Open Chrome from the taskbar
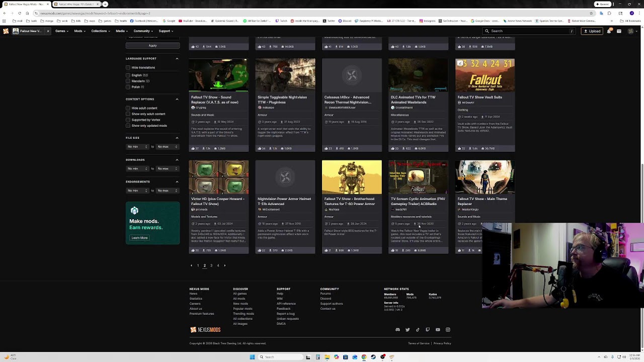 tap(364, 357)
